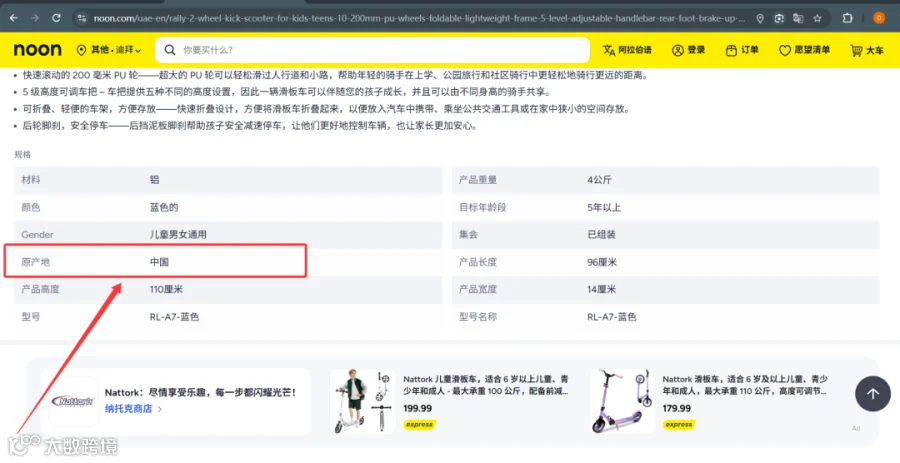Open Nattork 儿童滑板车 product title

tap(486, 385)
